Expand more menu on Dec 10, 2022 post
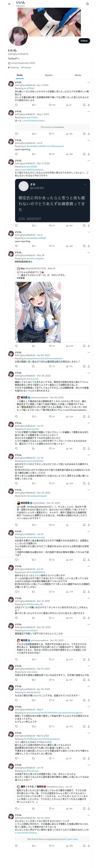Viewport: 98px width, 868px height. [89, 490]
